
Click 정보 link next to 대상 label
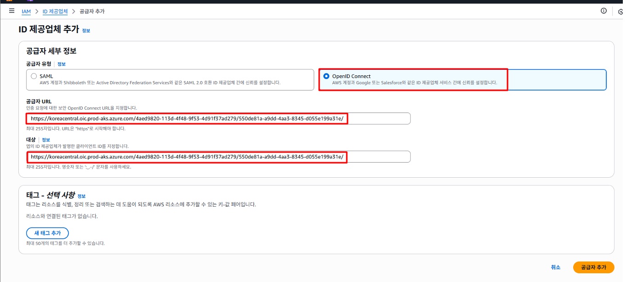(x=46, y=140)
